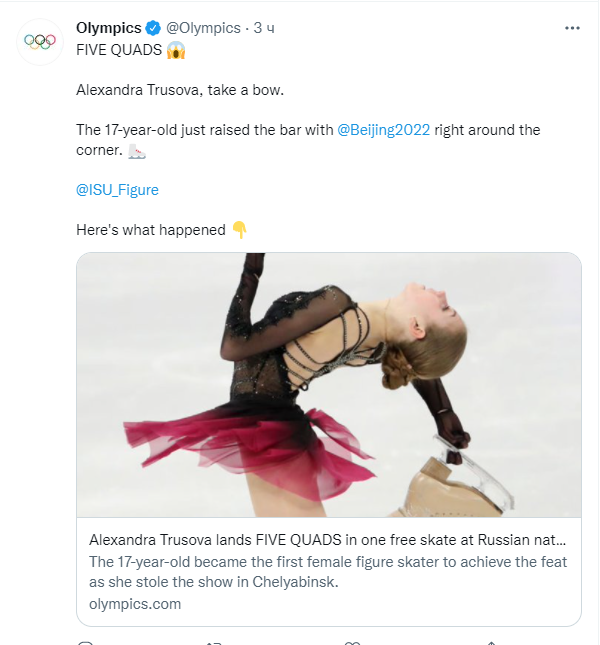Open the @Beijing2022 mention
The width and height of the screenshot is (600, 645).
(x=383, y=130)
